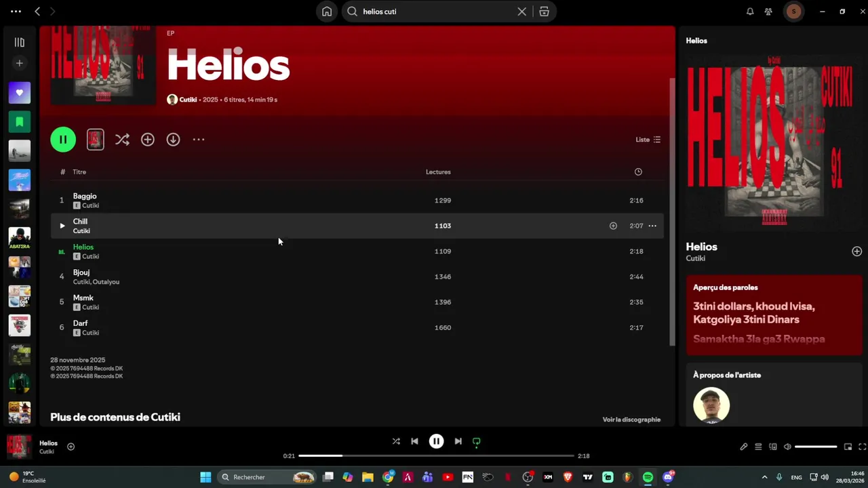The height and width of the screenshot is (488, 868).
Task: Go to Spotify Home
Action: pyautogui.click(x=327, y=12)
